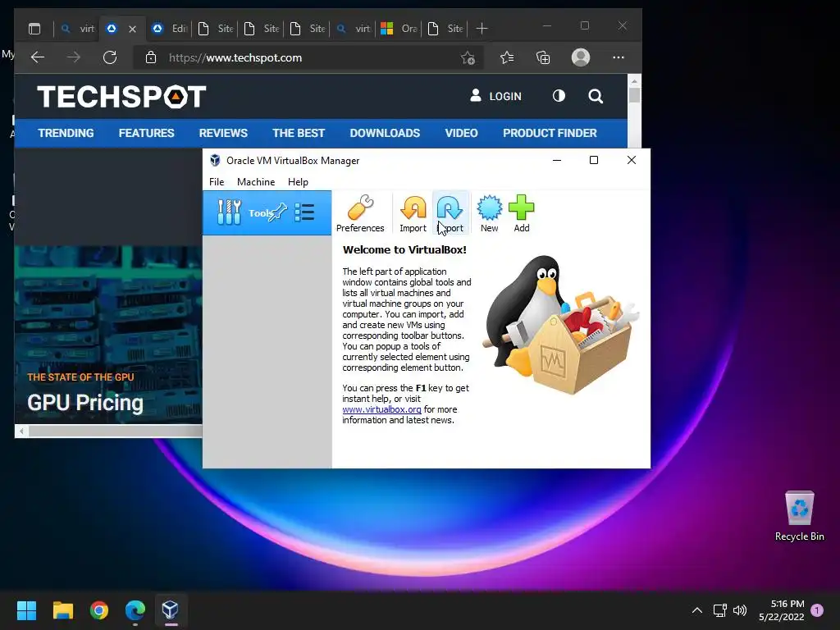Click the VirtualBox cube title bar icon
The image size is (840, 630).
[x=215, y=160]
